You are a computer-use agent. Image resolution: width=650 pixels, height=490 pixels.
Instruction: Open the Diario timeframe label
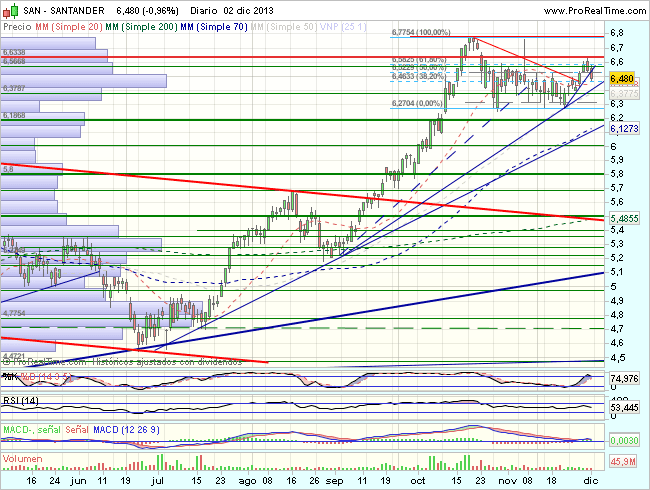(x=204, y=11)
